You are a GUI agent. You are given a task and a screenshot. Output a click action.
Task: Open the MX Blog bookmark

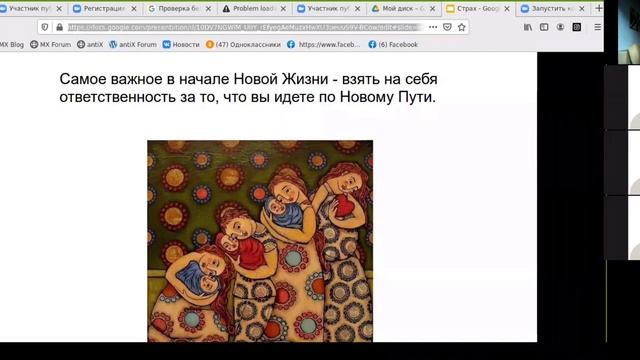pos(11,44)
